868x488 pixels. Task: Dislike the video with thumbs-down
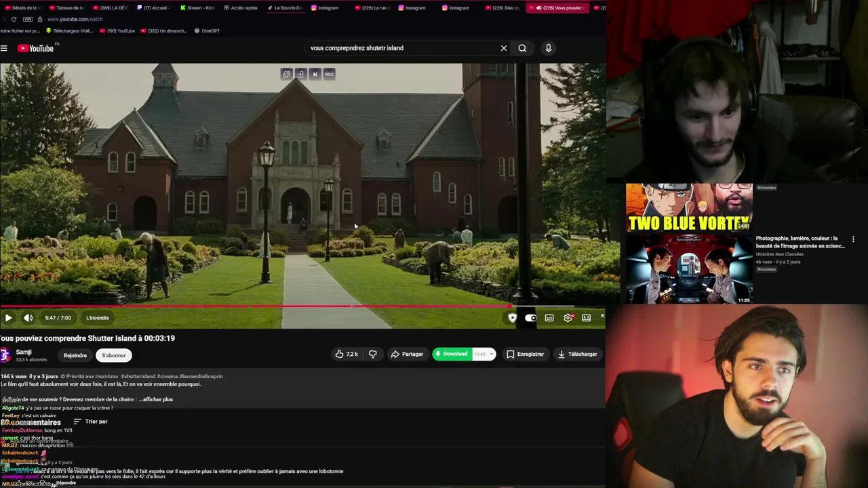[372, 354]
